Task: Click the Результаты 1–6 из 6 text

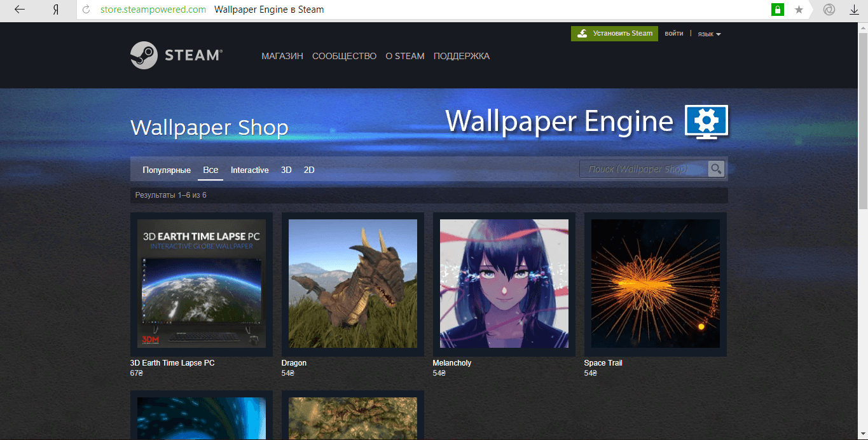Action: [171, 195]
